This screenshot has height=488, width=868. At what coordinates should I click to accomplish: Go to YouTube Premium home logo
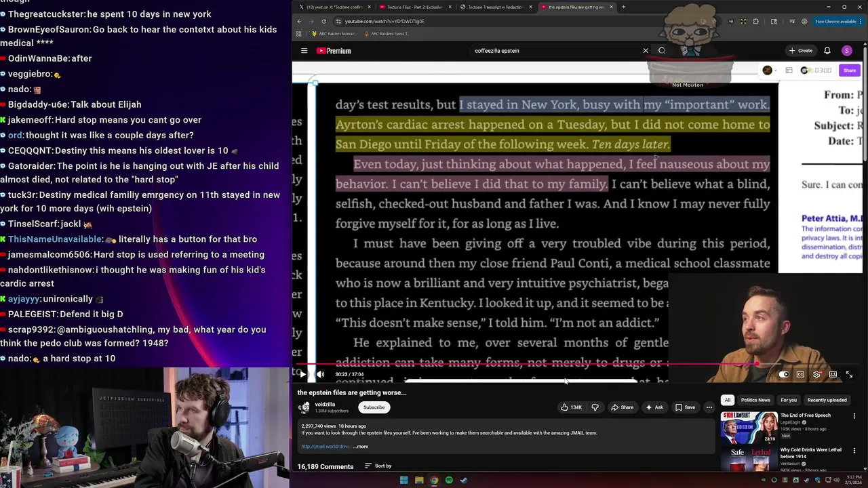pyautogui.click(x=334, y=51)
